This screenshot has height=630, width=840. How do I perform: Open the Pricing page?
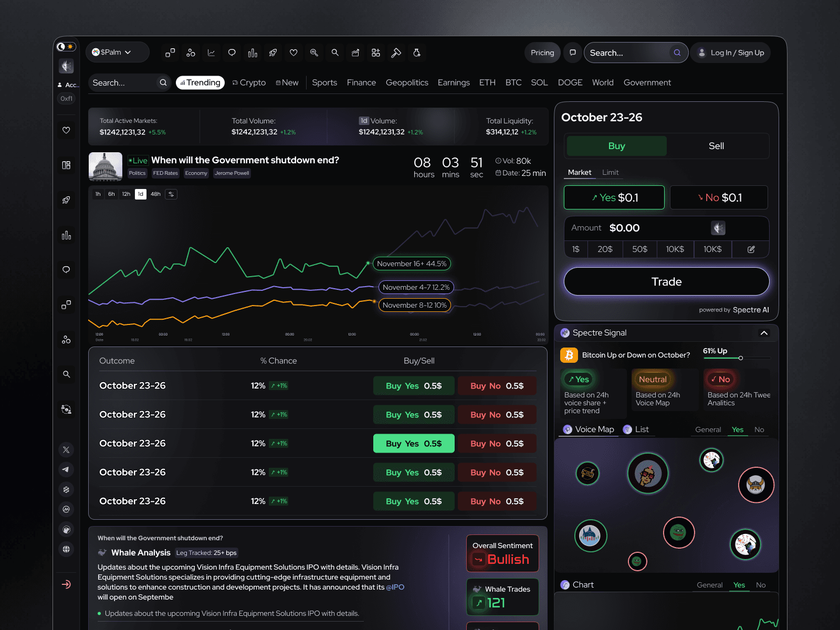click(x=542, y=52)
